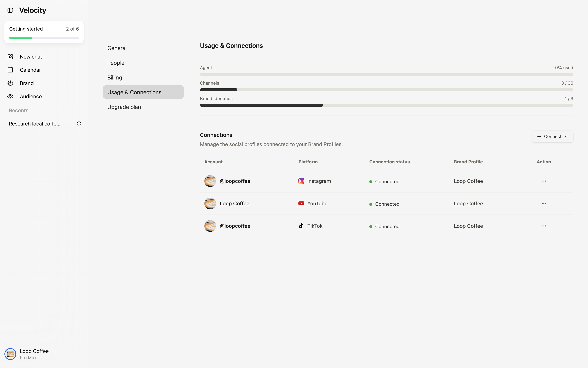Viewport: 588px width, 368px height.
Task: Click Loop Coffee brand profile in Instagram row
Action: pyautogui.click(x=468, y=181)
